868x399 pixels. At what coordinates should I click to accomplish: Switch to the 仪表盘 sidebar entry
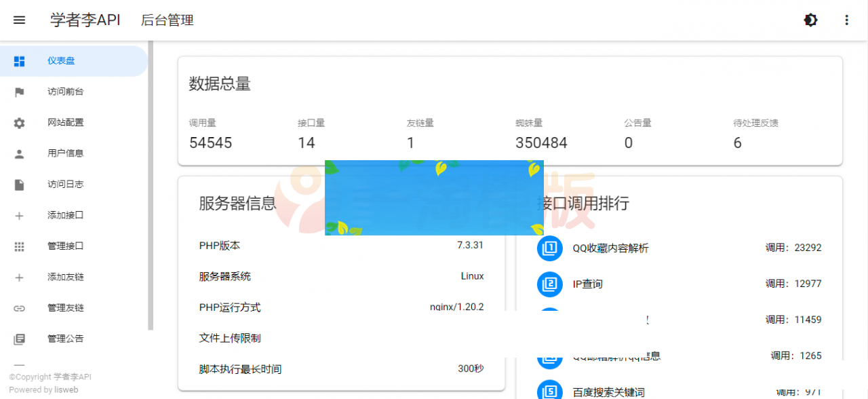coord(62,60)
